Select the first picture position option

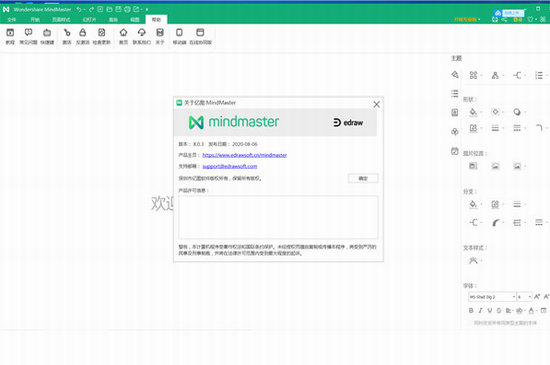(x=473, y=166)
